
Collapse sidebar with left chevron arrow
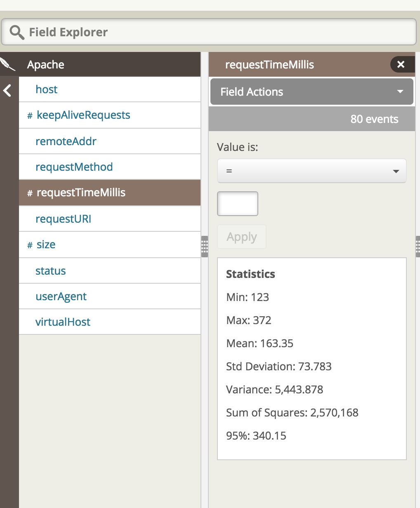click(7, 90)
